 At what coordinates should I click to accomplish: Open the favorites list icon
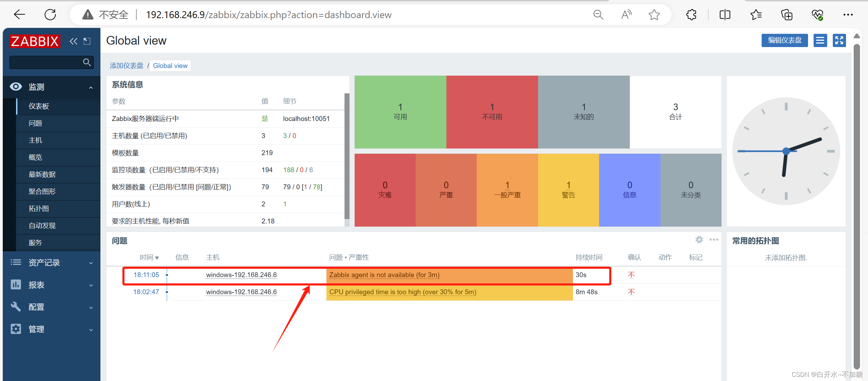[756, 15]
